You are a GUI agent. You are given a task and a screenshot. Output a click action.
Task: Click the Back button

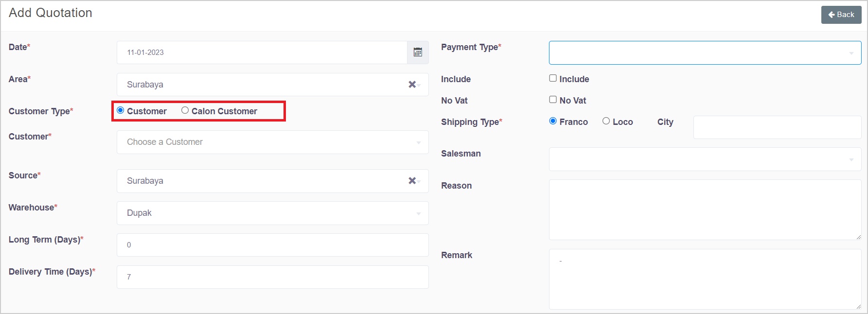pos(841,15)
